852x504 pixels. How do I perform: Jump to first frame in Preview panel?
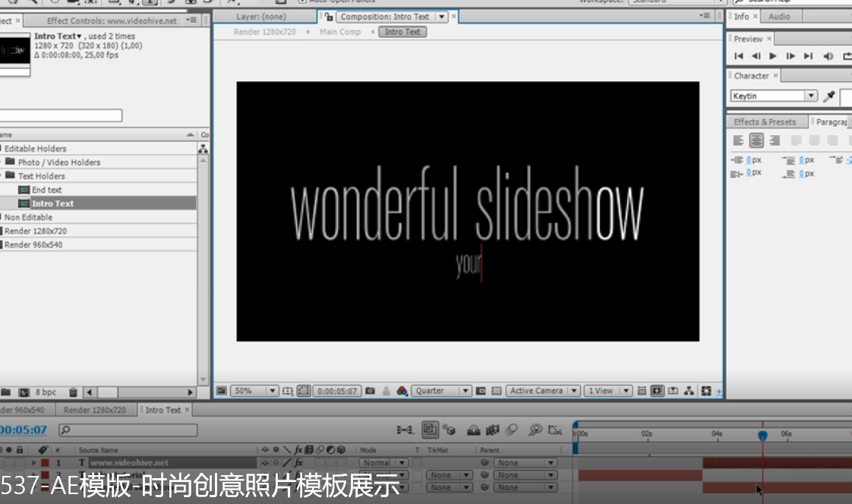[x=738, y=56]
